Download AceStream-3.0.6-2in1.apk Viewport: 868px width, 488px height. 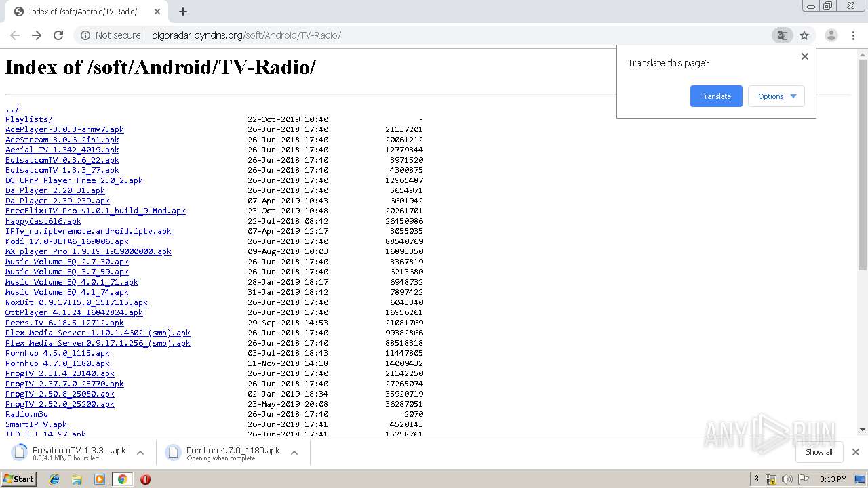coord(62,140)
